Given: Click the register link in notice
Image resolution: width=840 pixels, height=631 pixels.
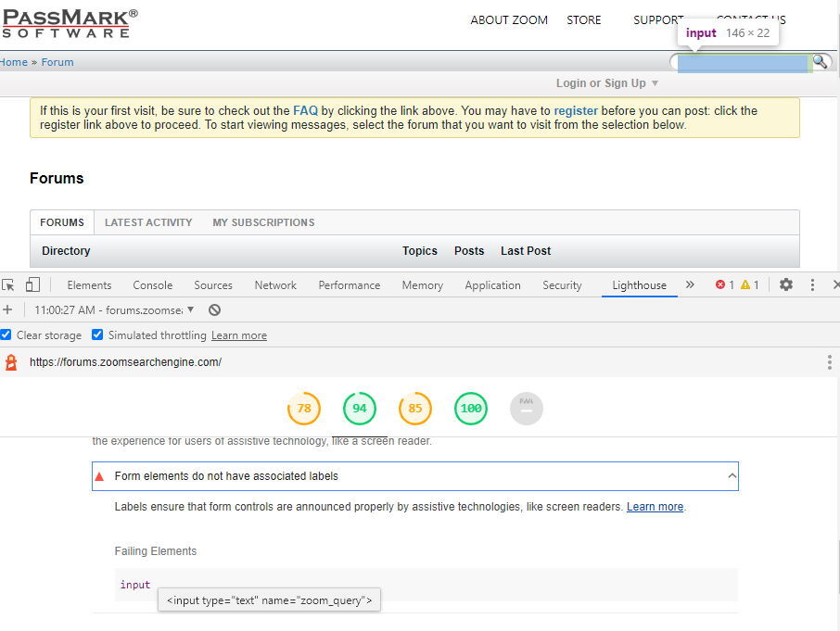Looking at the screenshot, I should (x=576, y=111).
